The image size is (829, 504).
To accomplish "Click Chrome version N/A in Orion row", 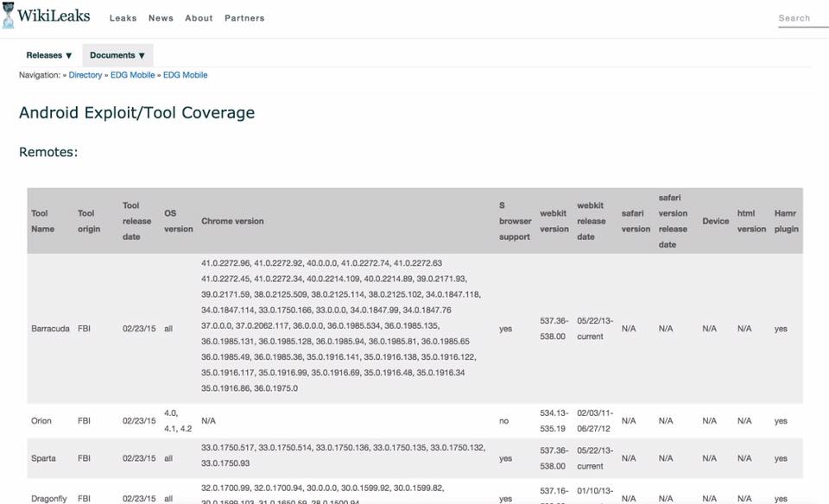I will 208,421.
